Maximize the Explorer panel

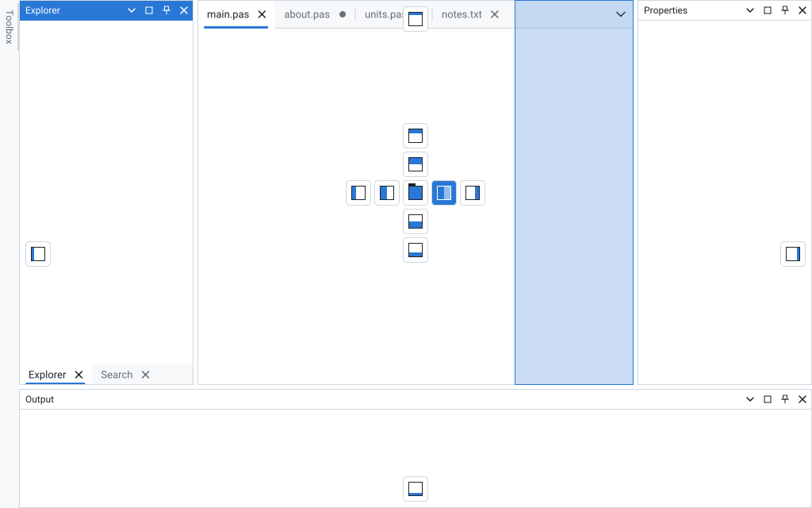coord(149,10)
